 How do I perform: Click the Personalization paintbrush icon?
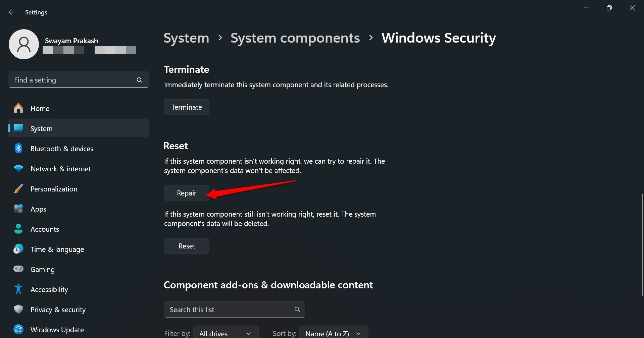[x=18, y=189]
